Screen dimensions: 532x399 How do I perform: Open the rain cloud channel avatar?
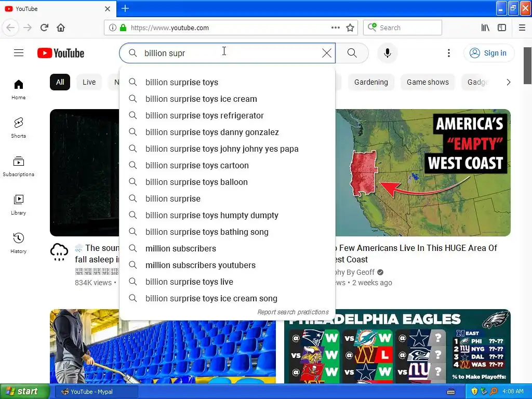pos(59,252)
